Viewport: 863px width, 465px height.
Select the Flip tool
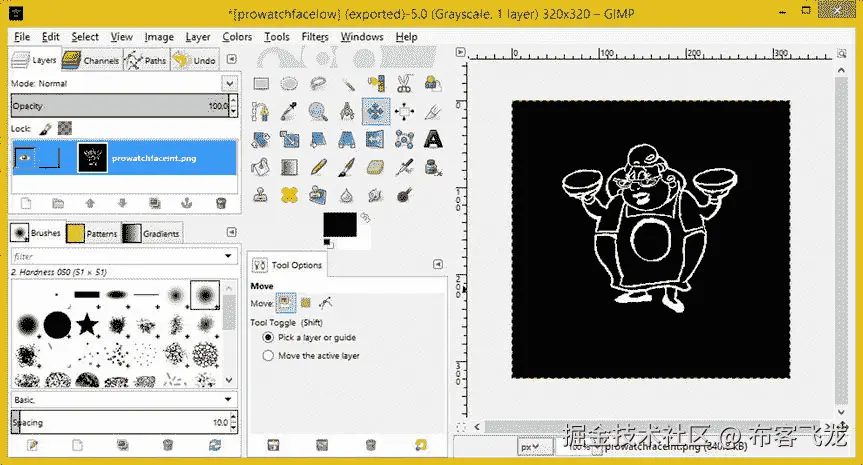coord(376,140)
